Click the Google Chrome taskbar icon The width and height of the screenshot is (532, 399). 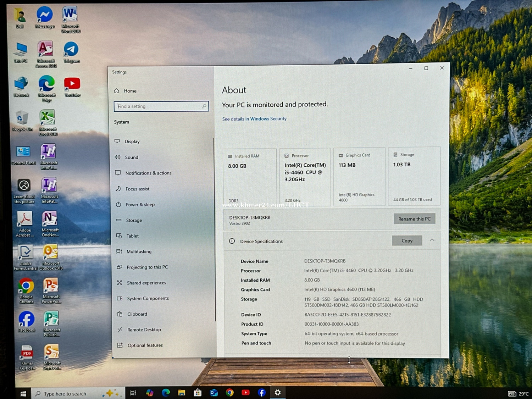tap(230, 393)
